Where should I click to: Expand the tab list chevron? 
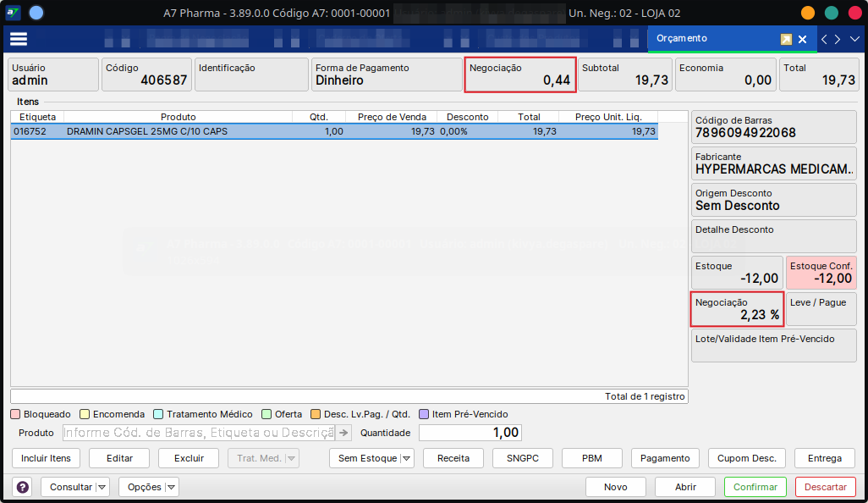pyautogui.click(x=854, y=39)
